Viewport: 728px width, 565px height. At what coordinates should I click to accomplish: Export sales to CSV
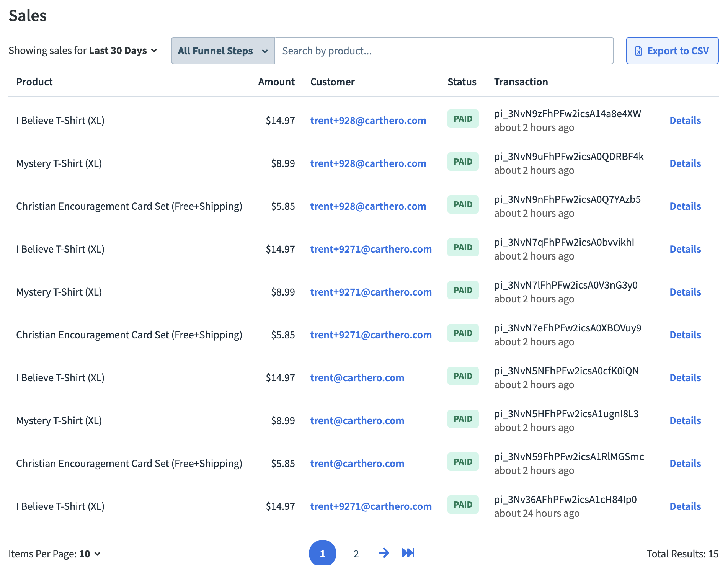[672, 51]
